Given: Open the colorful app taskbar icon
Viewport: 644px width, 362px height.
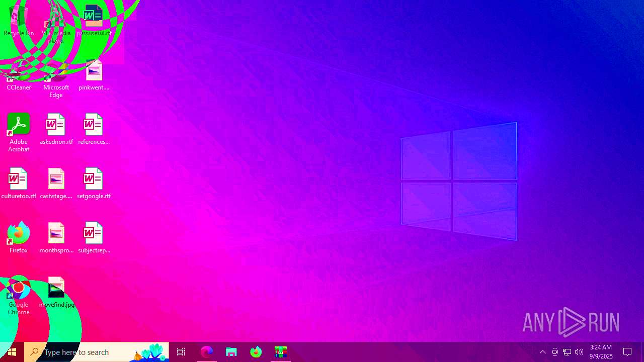Looking at the screenshot, I should point(281,352).
